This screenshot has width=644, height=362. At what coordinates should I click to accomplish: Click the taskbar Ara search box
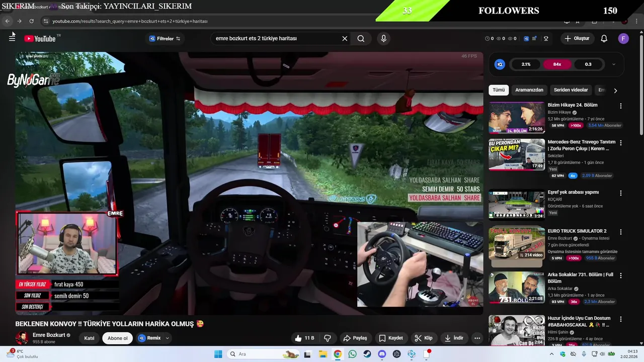[x=263, y=354]
